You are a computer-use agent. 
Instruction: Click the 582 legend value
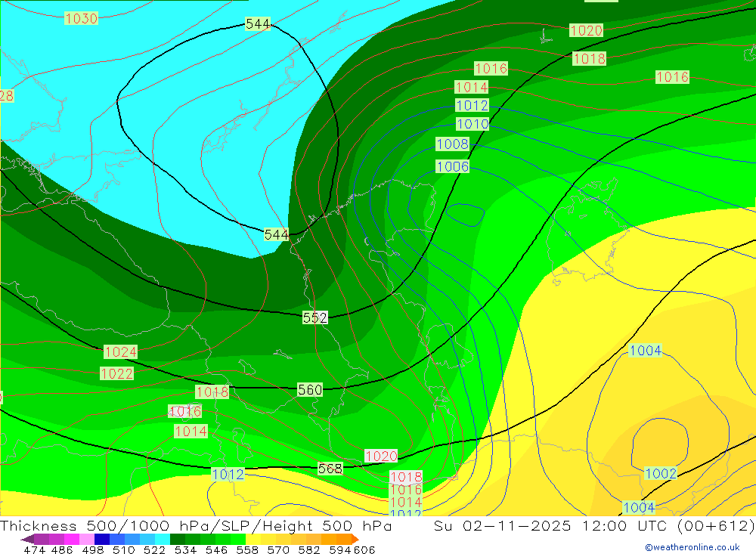pyautogui.click(x=309, y=549)
